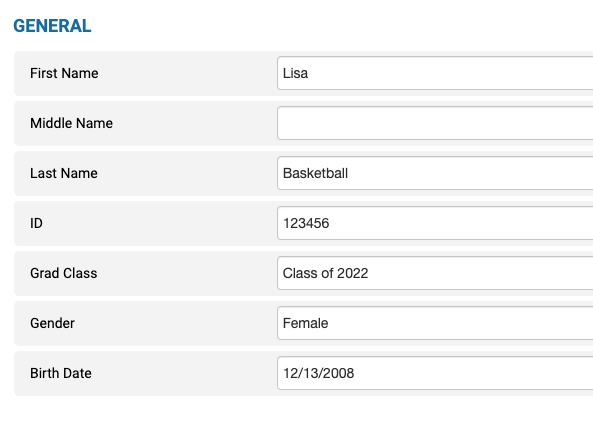The width and height of the screenshot is (593, 423).
Task: Click the Class of 2022 value
Action: point(326,273)
